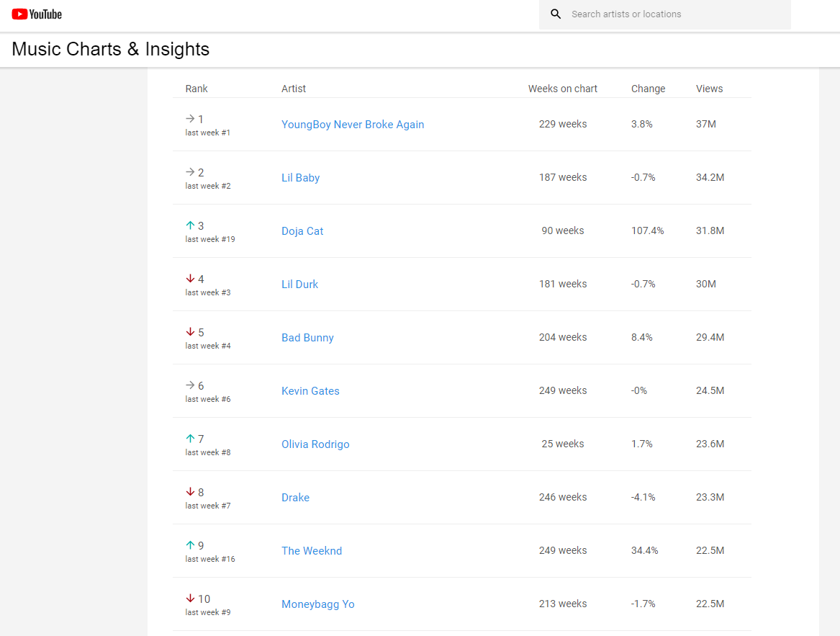The width and height of the screenshot is (840, 636).
Task: Click the '23.6M' views value
Action: click(x=710, y=444)
